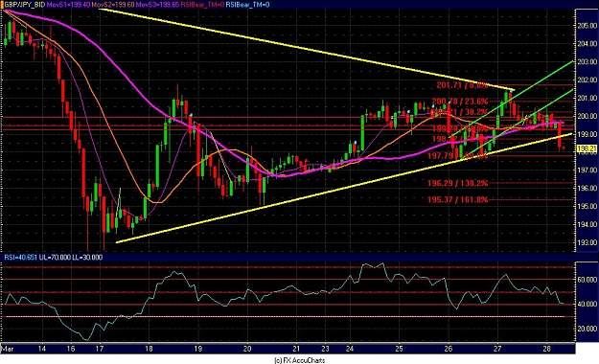
Task: Click date 25 on the time axis
Action: [x=399, y=349]
